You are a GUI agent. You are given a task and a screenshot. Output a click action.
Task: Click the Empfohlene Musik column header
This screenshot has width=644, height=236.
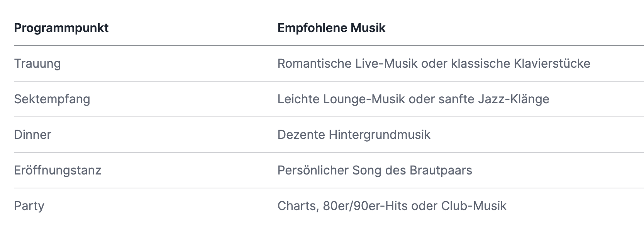click(331, 28)
